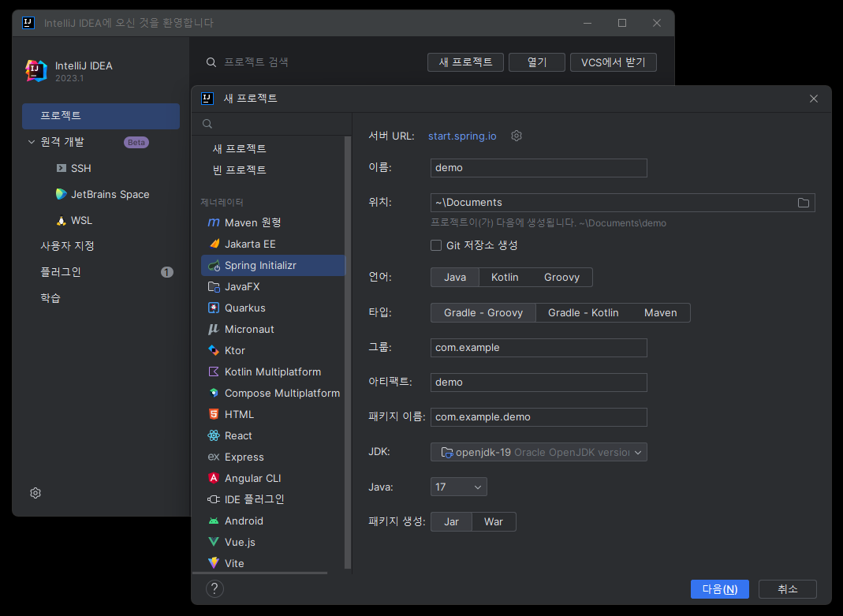This screenshot has width=843, height=616.
Task: Enable the Git repository creation checkbox
Action: click(436, 245)
